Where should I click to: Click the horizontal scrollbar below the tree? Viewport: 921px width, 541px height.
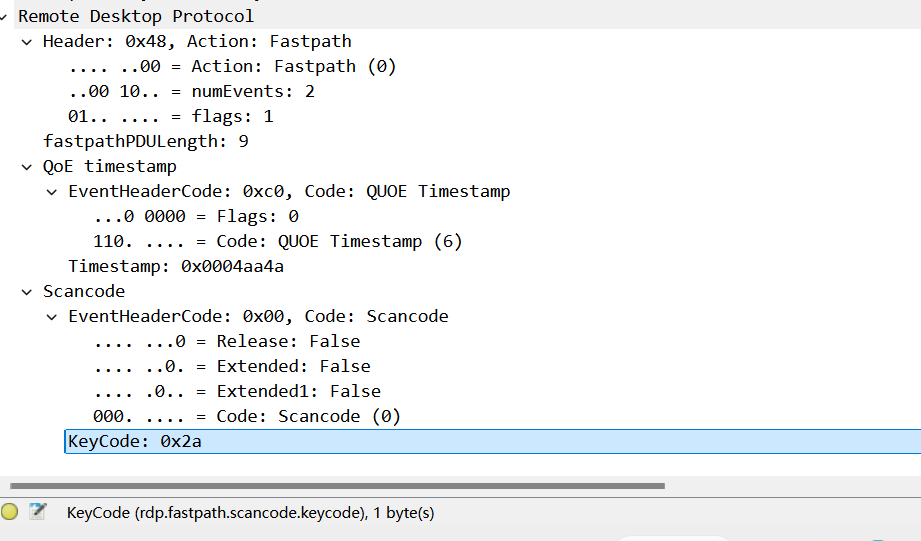337,486
